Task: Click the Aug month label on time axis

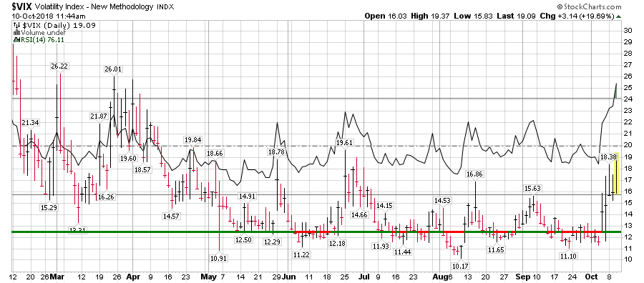Action: [439, 277]
